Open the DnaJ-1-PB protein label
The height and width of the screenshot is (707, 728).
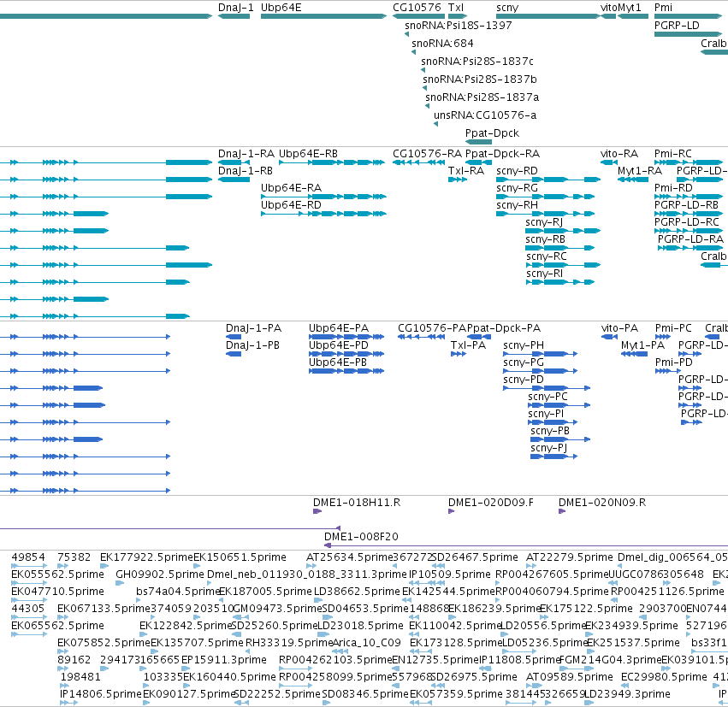point(252,345)
